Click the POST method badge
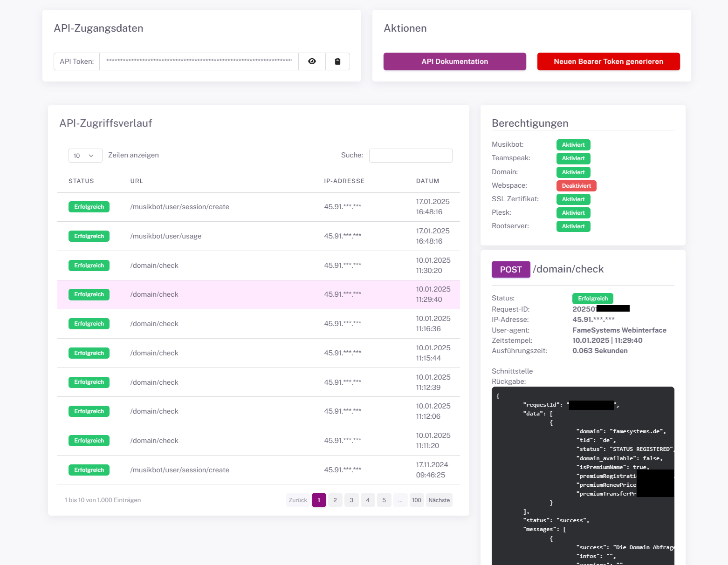Screen dimensions: 728x565 click(510, 269)
